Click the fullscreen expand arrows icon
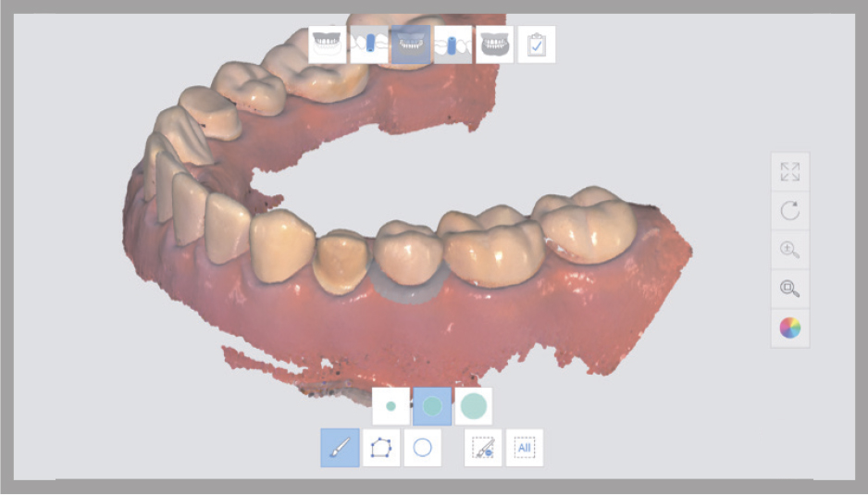This screenshot has width=868, height=495. [x=789, y=172]
